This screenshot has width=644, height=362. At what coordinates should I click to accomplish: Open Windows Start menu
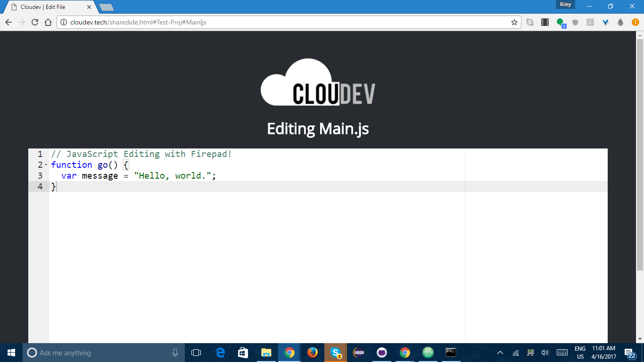click(11, 353)
